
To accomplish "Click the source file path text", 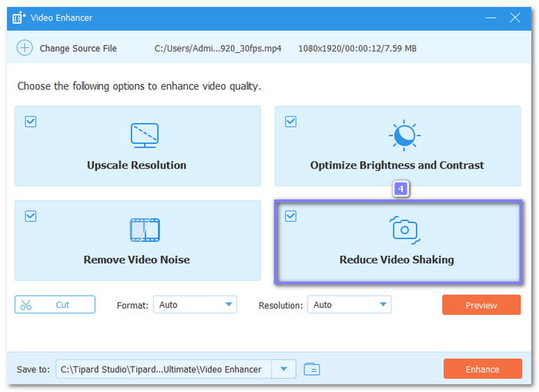I will (218, 49).
